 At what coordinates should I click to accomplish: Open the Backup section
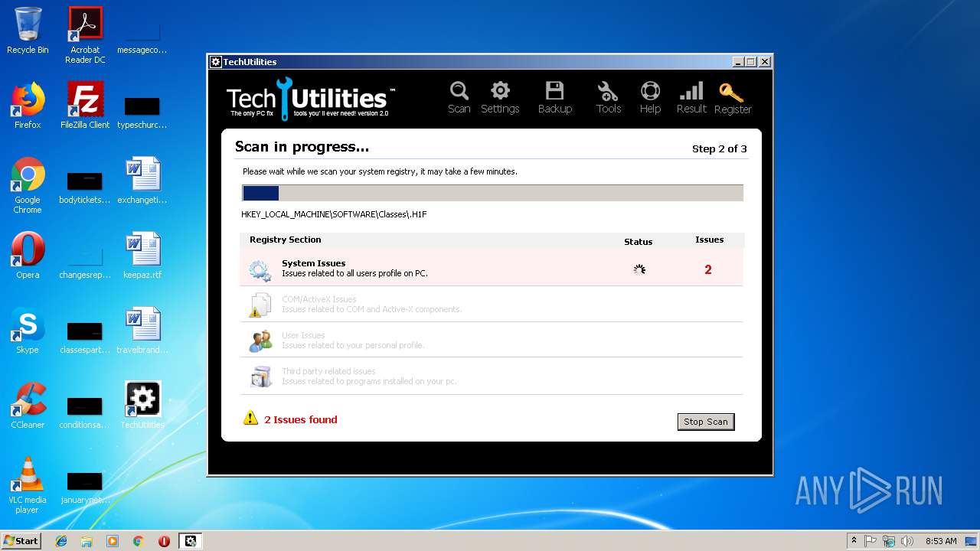[x=555, y=98]
